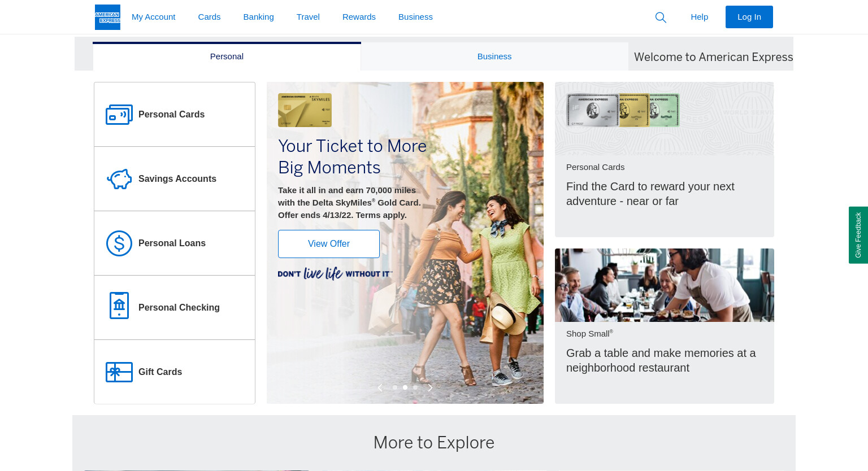868x471 pixels.
Task: Switch to the Business tab
Action: [x=494, y=56]
